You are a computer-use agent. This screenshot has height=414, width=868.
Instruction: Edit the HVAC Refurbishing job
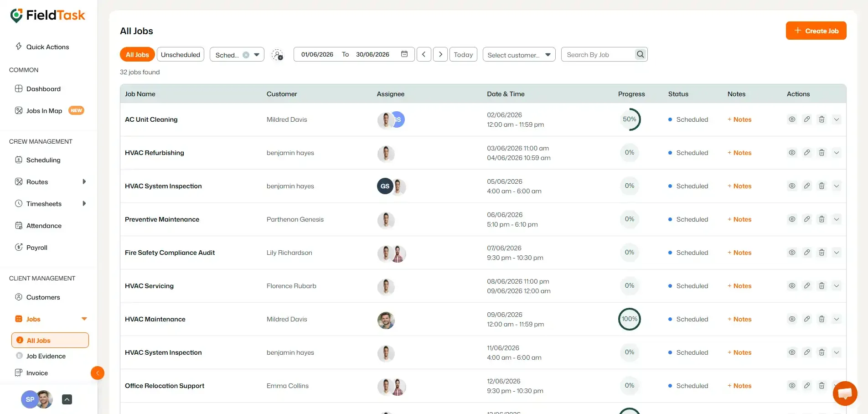click(x=807, y=153)
